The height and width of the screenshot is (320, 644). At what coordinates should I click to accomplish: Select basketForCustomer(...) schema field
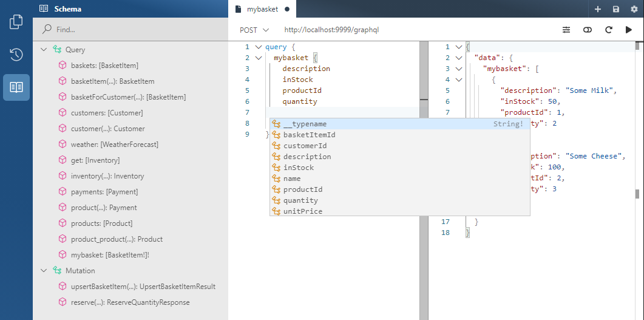pyautogui.click(x=128, y=97)
